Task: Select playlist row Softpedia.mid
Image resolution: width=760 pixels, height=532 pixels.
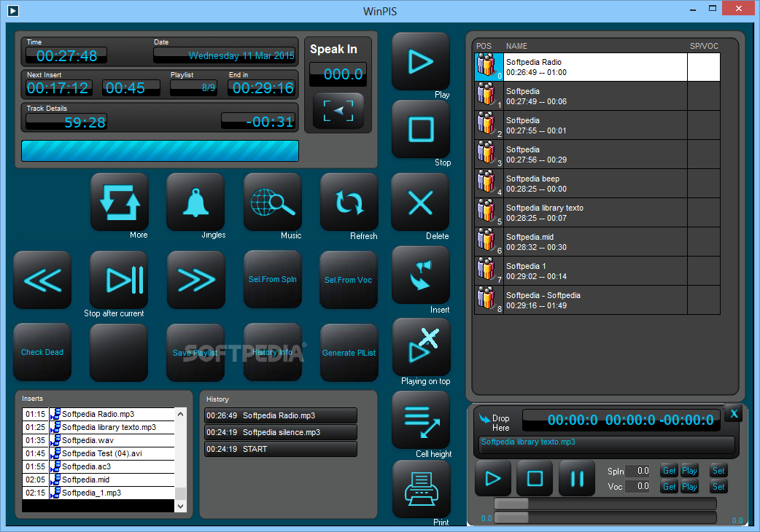Action: (597, 241)
